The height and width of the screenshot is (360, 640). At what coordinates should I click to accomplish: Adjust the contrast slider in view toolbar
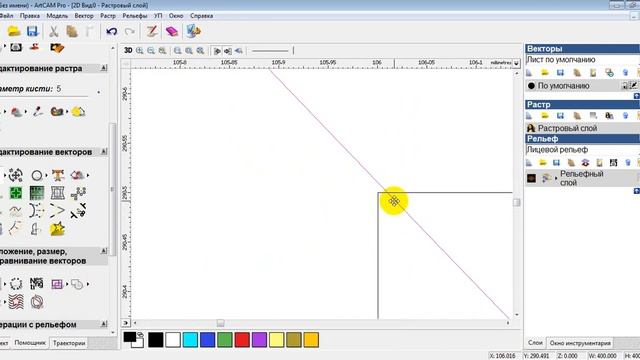coord(270,51)
